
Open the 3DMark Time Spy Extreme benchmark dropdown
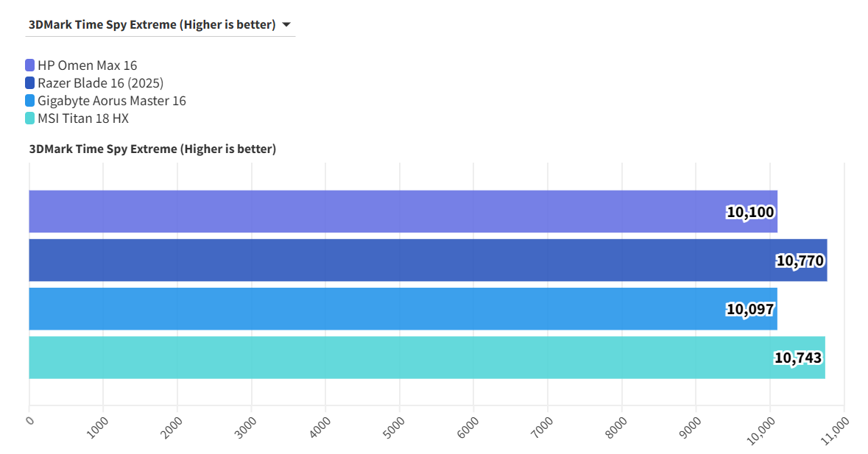coord(152,24)
